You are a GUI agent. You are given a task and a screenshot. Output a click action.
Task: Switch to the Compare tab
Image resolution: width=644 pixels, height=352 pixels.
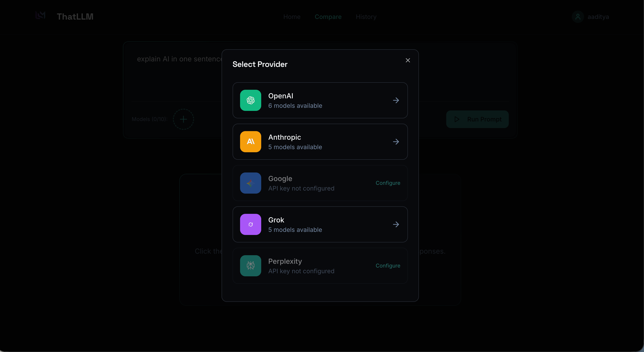tap(328, 17)
